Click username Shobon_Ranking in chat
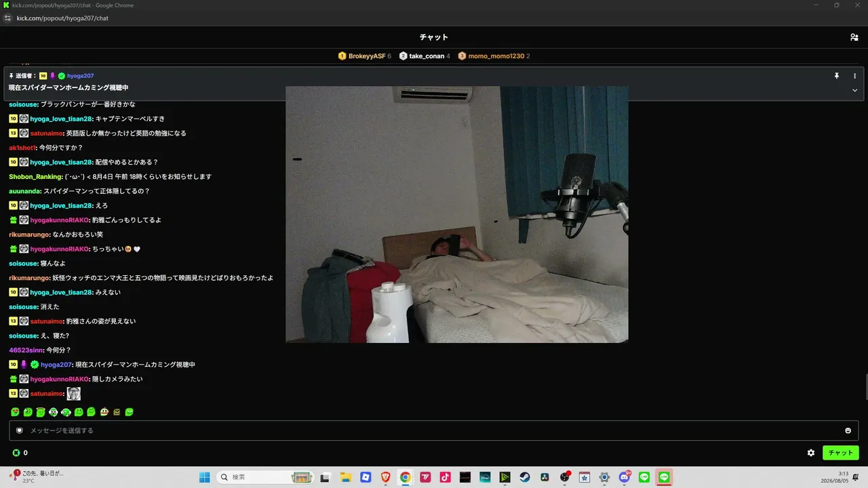Image resolution: width=868 pixels, height=488 pixels. coord(36,177)
